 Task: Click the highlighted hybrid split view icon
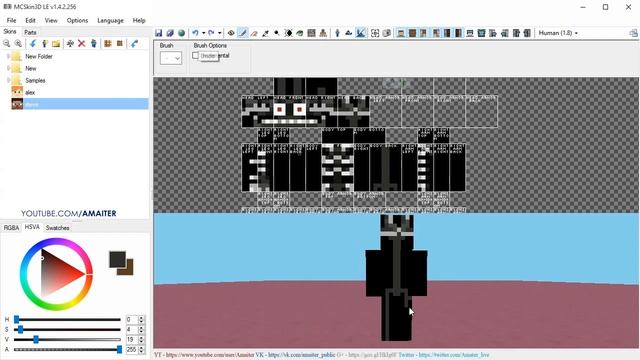tap(360, 33)
